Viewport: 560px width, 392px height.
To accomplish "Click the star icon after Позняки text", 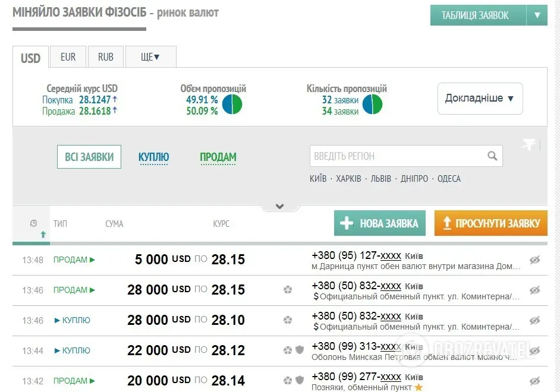I will pyautogui.click(x=419, y=387).
